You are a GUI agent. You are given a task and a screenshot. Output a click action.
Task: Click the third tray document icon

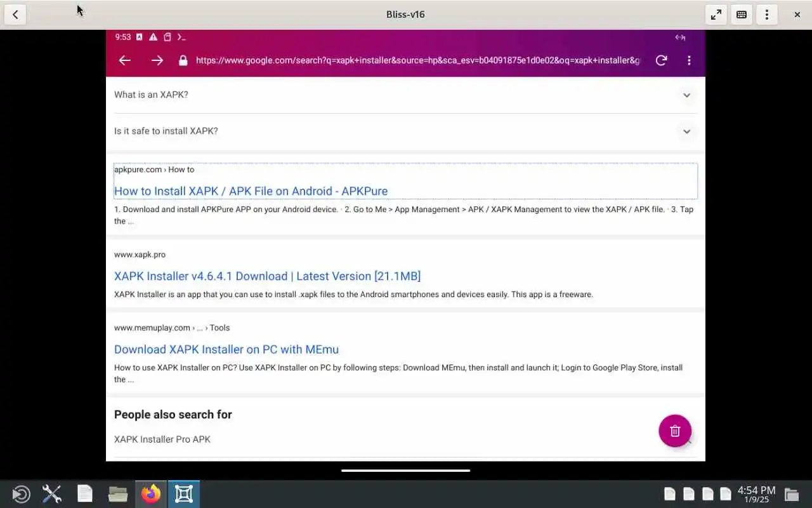tap(708, 494)
